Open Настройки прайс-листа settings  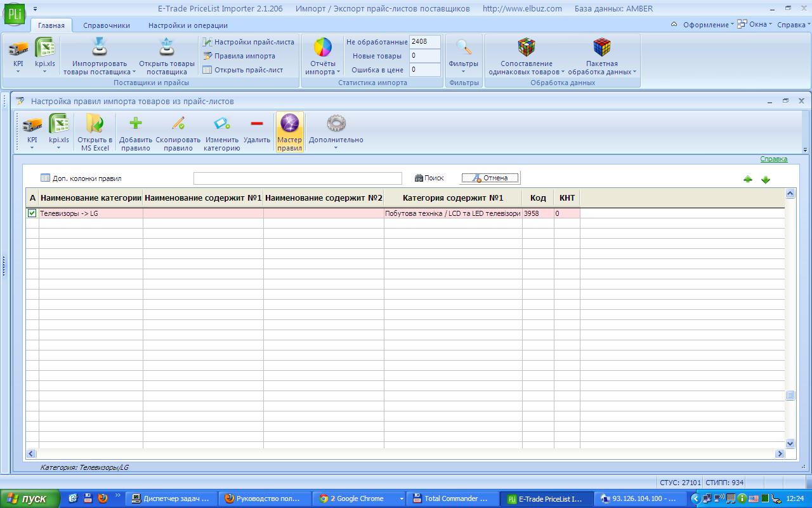(x=249, y=42)
